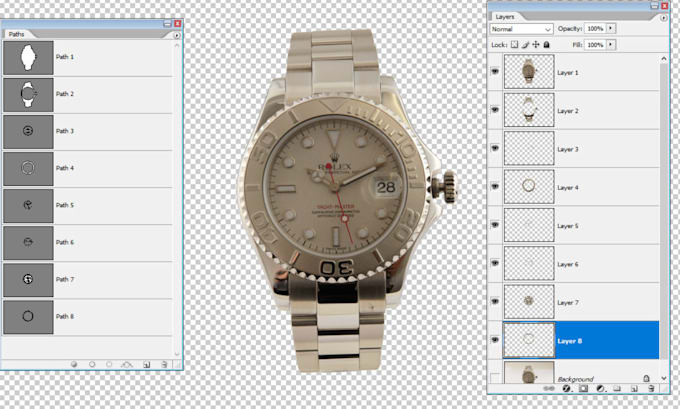Create new fill or adjustment layer icon
This screenshot has width=680, height=409.
pyautogui.click(x=600, y=389)
